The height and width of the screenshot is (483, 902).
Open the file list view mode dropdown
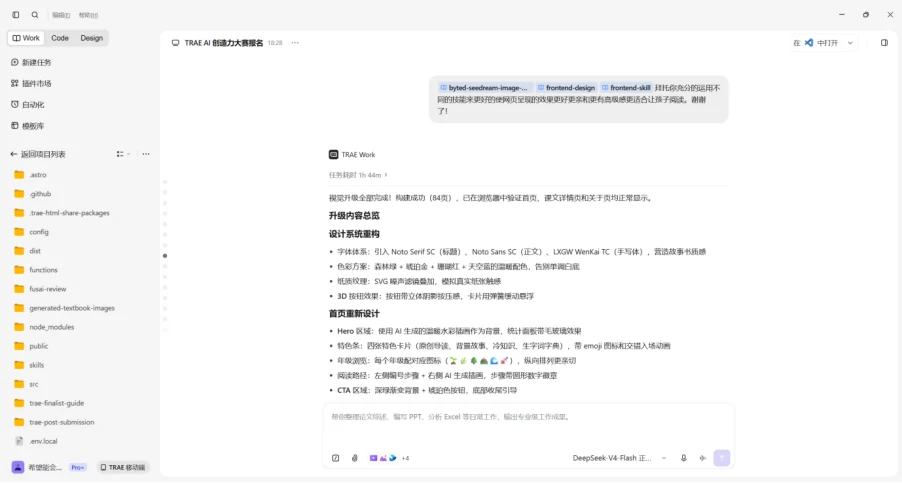pos(123,154)
